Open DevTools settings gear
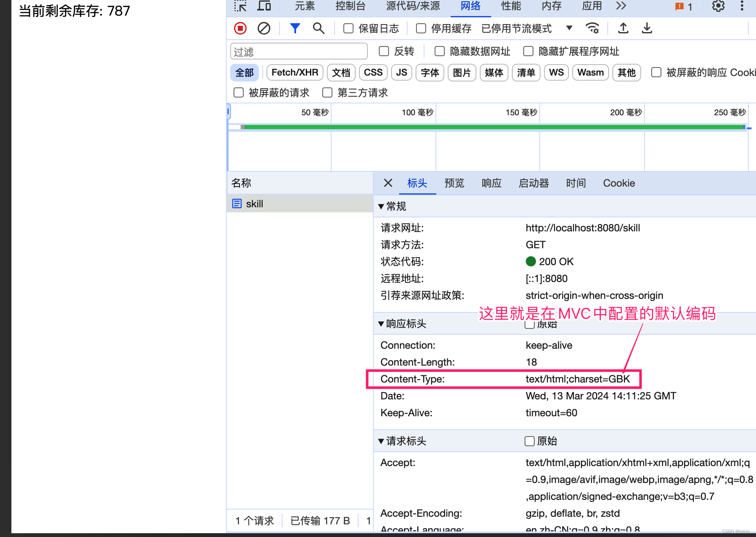 point(718,6)
